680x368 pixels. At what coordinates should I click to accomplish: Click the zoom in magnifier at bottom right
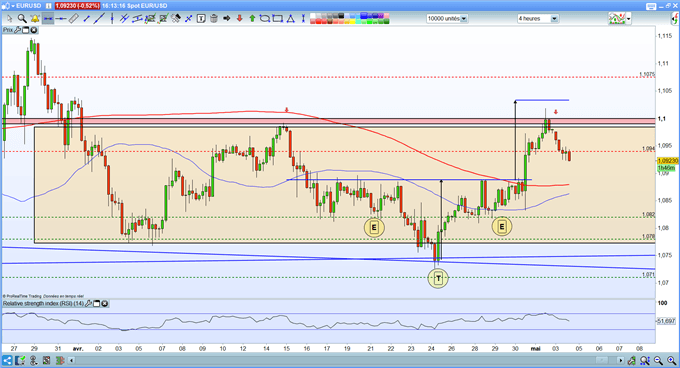coord(672,360)
